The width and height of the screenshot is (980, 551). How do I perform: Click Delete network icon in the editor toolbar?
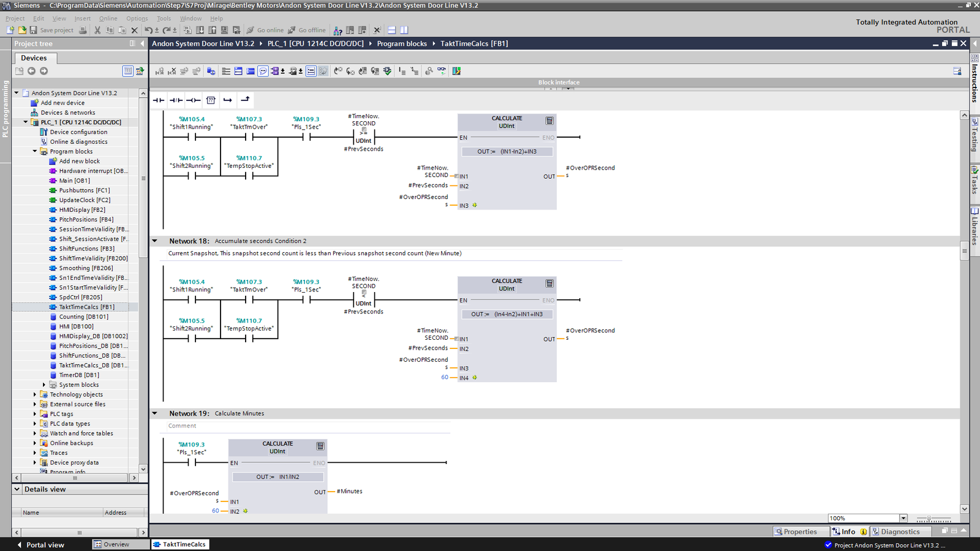[x=172, y=71]
